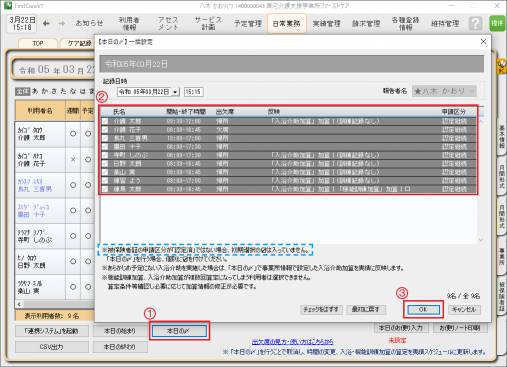The image size is (507, 367).
Task: Click the か kana filter
Action: 44,91
